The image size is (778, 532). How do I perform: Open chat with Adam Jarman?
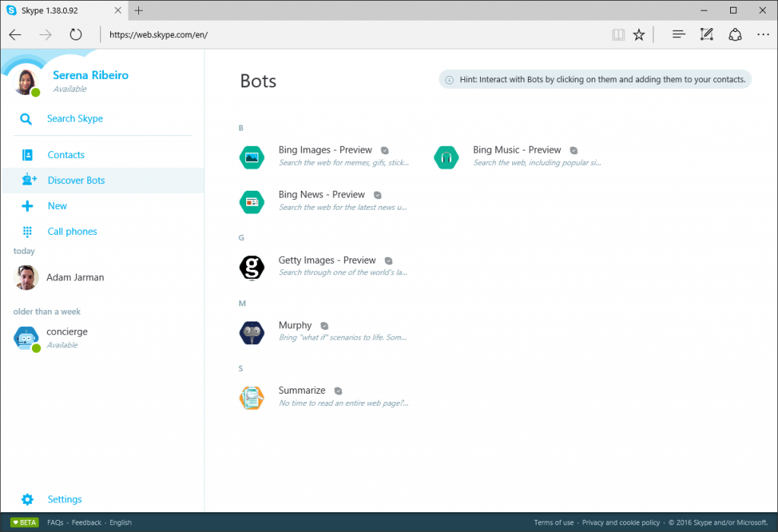pyautogui.click(x=75, y=278)
